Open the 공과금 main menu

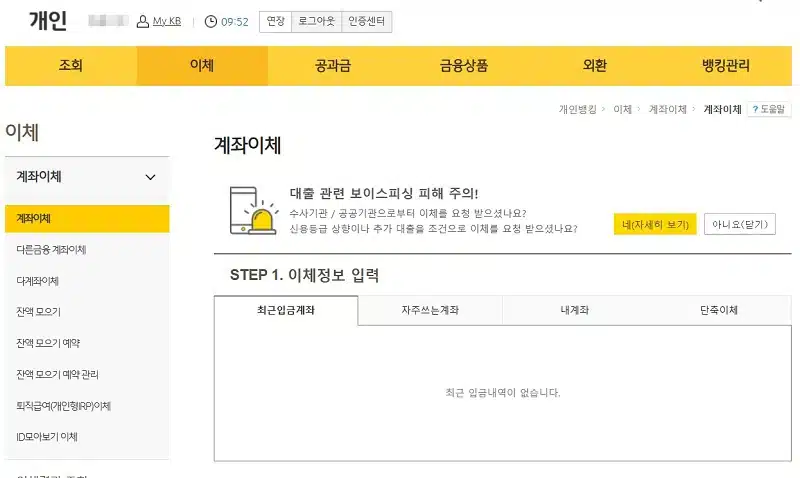coord(333,66)
